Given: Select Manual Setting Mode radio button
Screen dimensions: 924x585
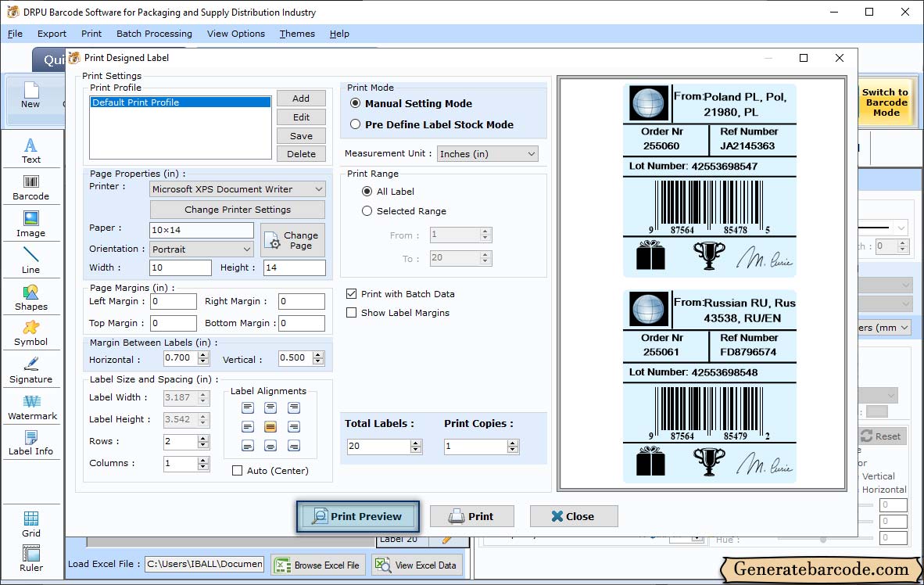Looking at the screenshot, I should (x=356, y=103).
